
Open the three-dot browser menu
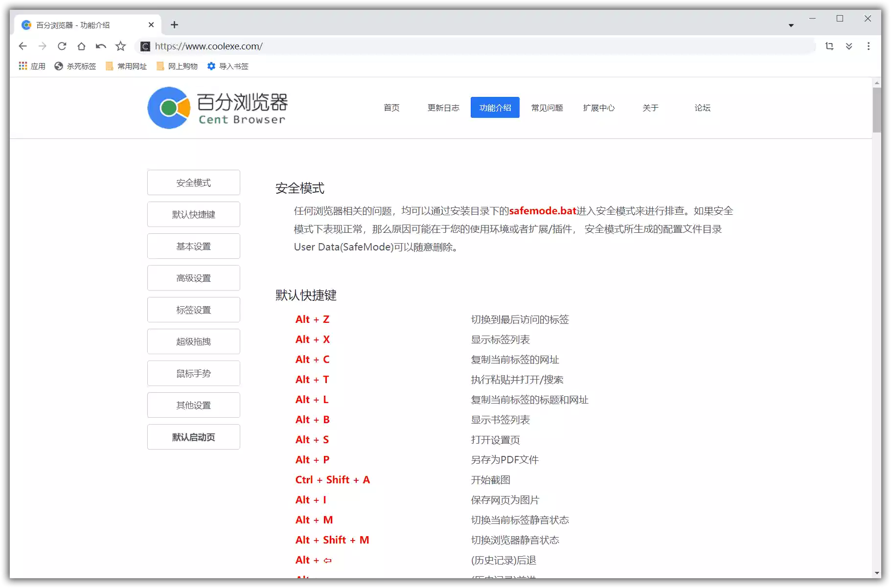coord(868,46)
